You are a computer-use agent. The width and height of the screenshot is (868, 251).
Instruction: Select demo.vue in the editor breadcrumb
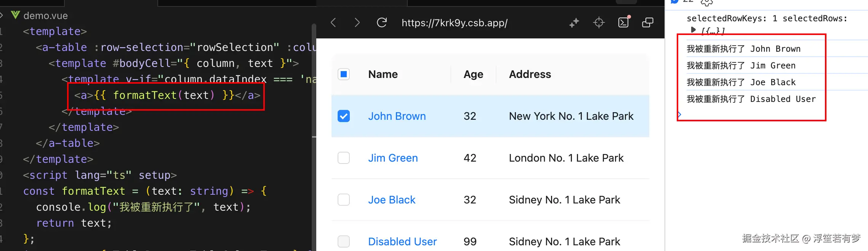pos(45,16)
